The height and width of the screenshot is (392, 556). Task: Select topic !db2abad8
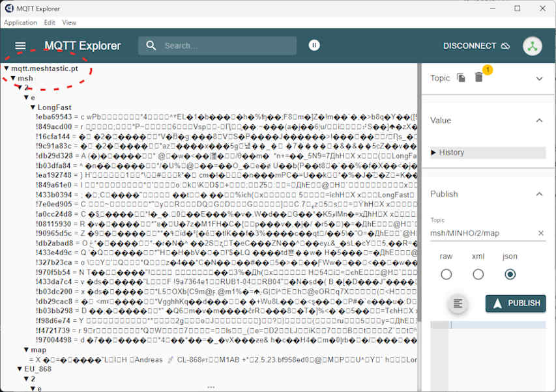point(227,243)
